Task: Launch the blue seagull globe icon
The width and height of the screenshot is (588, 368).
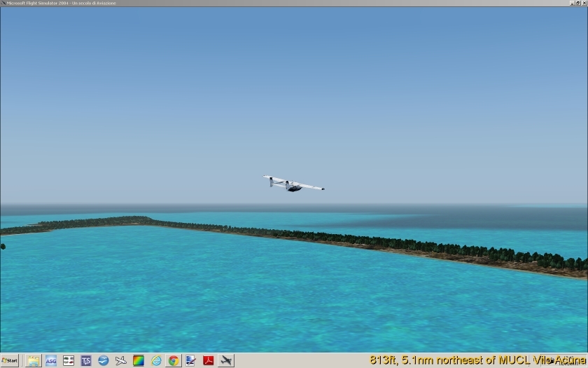Action: click(103, 361)
